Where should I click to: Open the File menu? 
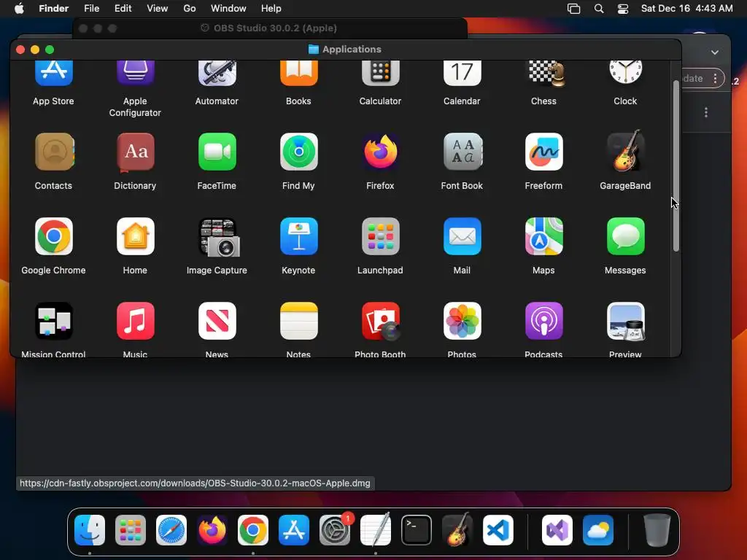point(91,9)
